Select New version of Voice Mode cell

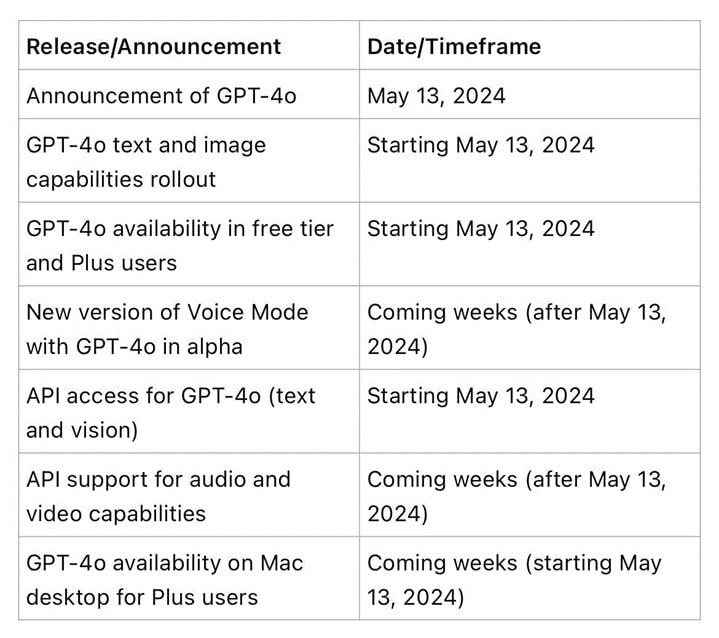(x=188, y=328)
